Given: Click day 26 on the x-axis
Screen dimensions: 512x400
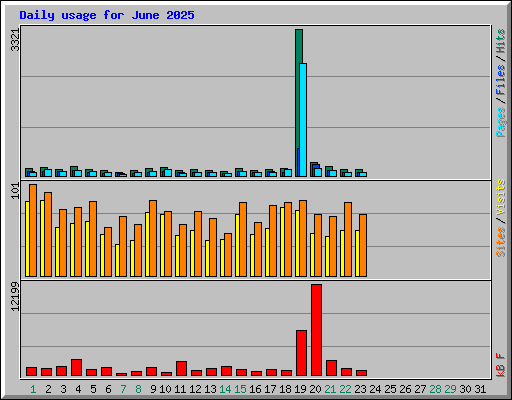Looking at the screenshot, I should 405,389.
